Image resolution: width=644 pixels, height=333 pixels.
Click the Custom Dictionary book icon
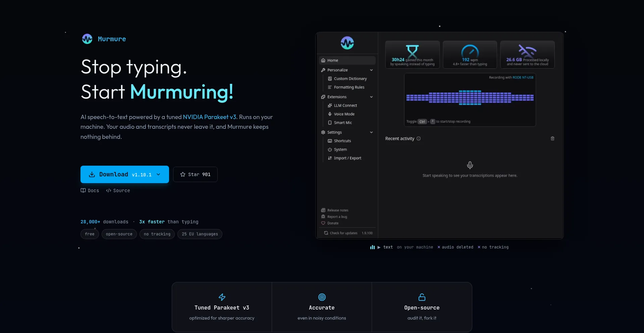[x=330, y=79]
